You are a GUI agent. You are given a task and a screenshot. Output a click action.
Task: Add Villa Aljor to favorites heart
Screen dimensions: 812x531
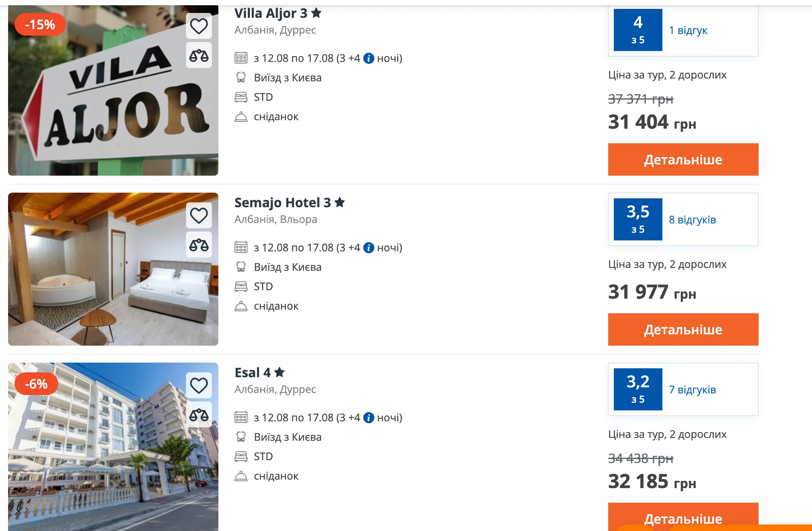pos(199,26)
